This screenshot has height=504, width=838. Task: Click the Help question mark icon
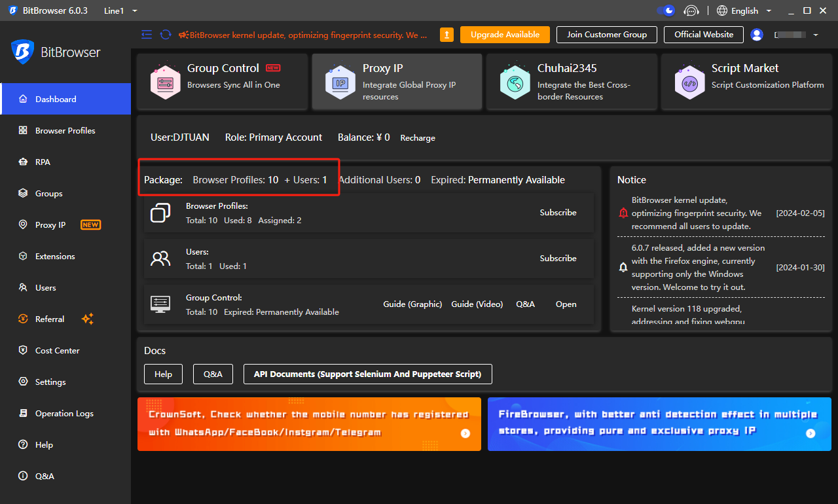tap(23, 444)
